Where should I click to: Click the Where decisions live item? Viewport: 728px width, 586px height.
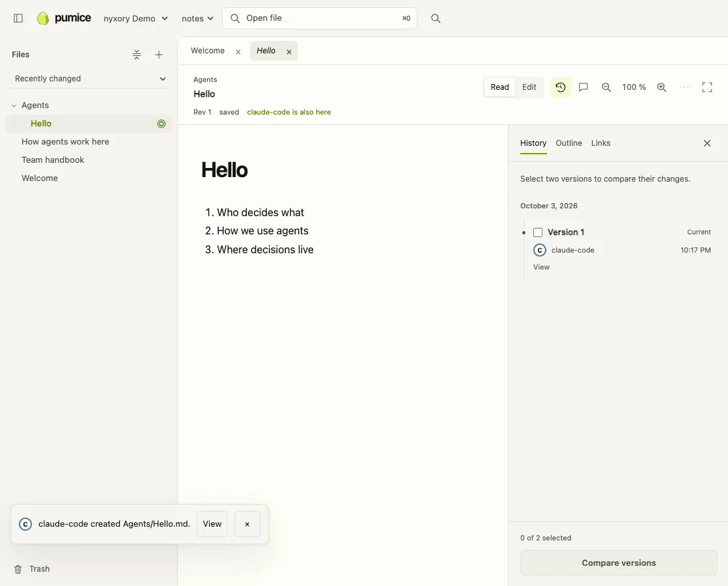click(x=265, y=249)
